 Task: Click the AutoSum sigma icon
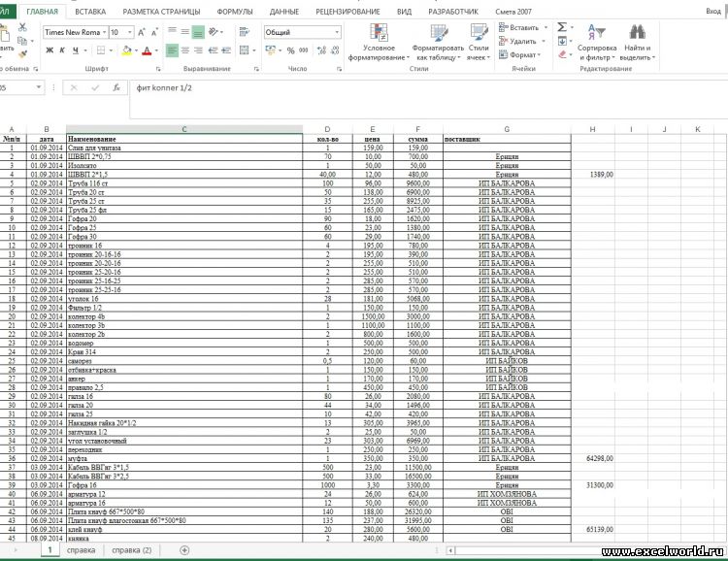click(x=562, y=27)
